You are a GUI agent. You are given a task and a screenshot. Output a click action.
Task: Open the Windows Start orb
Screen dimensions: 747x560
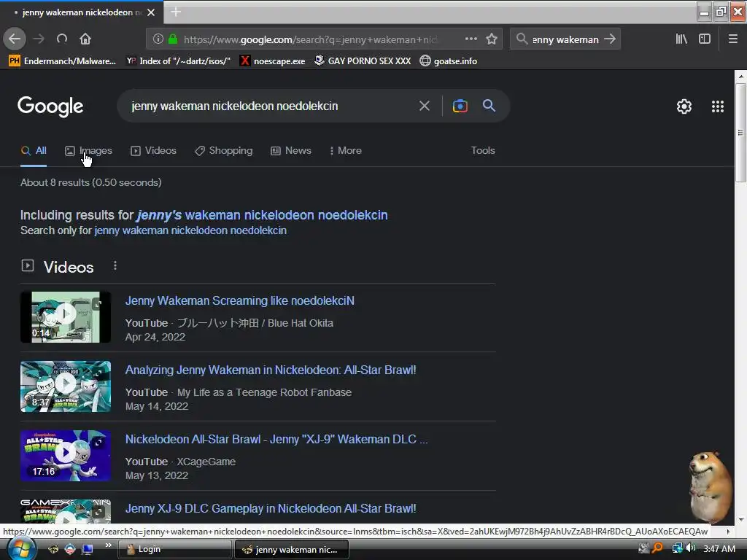[x=20, y=548]
